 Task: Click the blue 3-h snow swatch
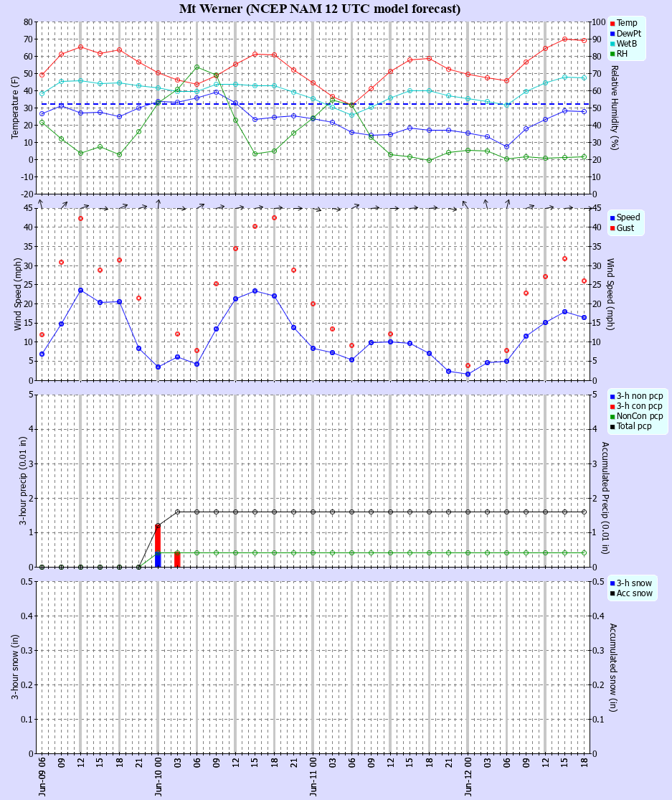coord(612,583)
